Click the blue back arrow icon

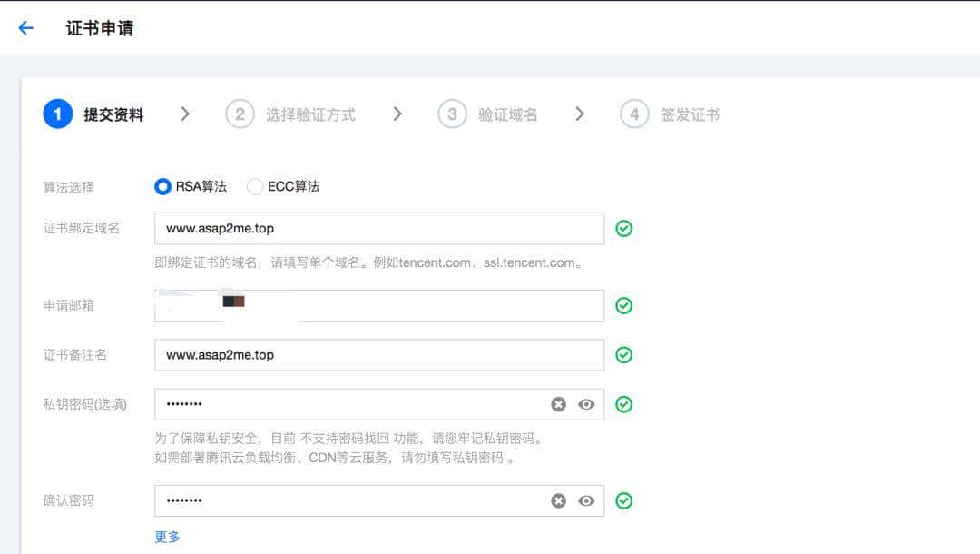(x=24, y=28)
